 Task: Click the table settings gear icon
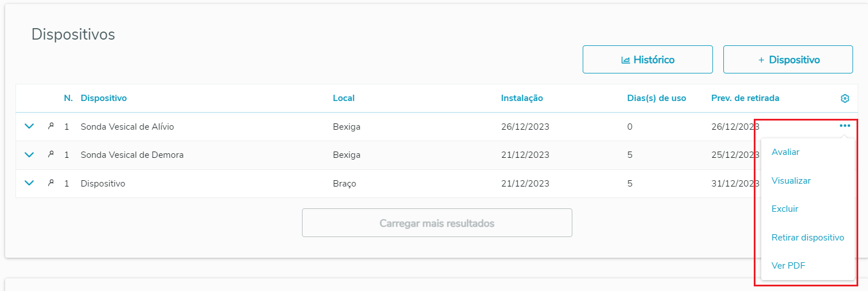[x=844, y=99]
